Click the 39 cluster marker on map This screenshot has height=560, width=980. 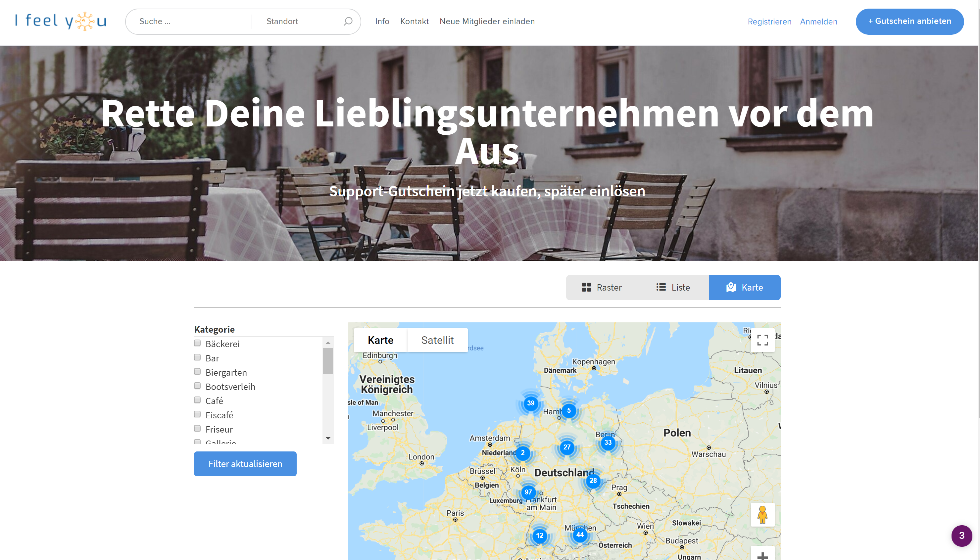(x=530, y=403)
